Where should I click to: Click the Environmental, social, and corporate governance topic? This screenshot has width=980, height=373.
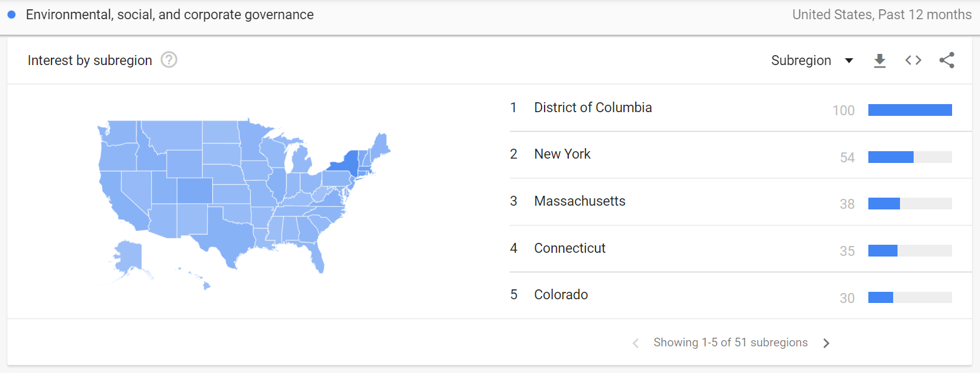tap(169, 14)
